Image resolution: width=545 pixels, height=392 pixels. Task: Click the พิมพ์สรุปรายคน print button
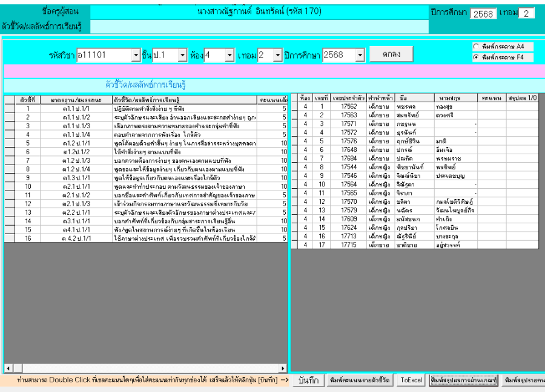click(x=523, y=380)
